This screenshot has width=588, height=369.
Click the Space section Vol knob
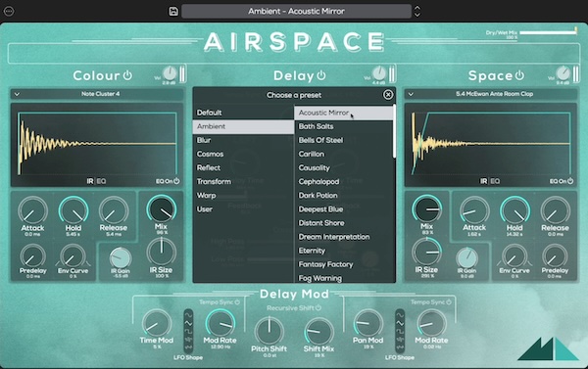coord(563,73)
